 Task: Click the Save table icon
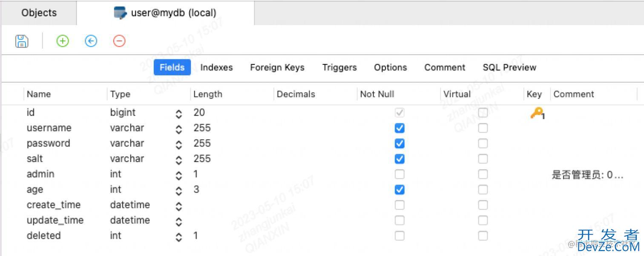click(x=22, y=41)
